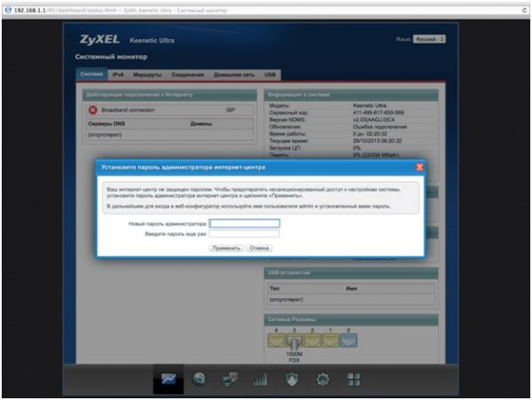This screenshot has width=532, height=400.
Task: Click the Системный монитор heading
Action: [112, 57]
